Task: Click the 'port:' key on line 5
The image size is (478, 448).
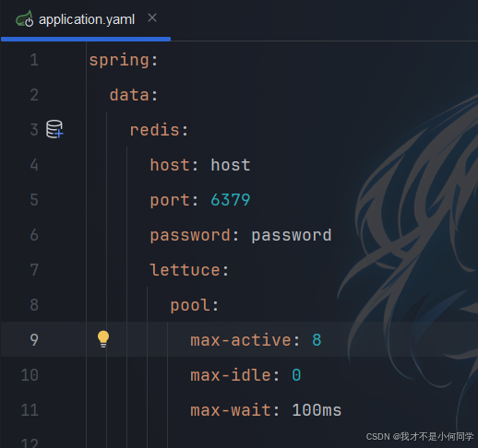Action: click(173, 201)
